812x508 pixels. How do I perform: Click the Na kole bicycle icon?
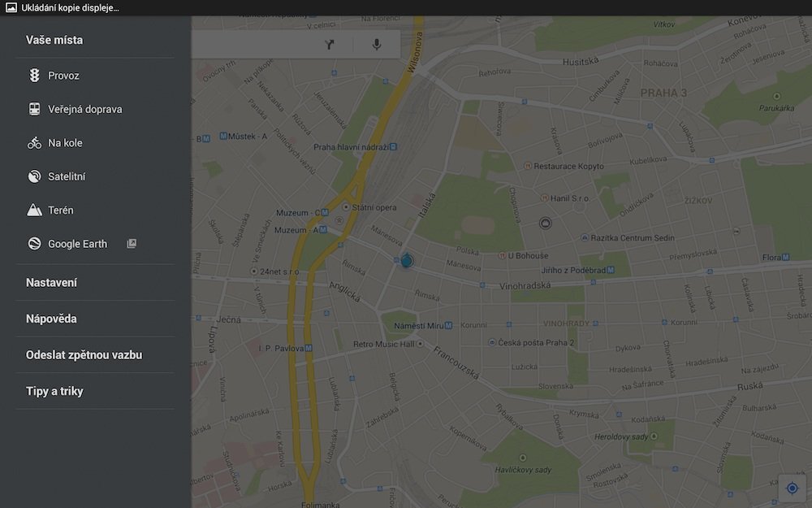34,143
